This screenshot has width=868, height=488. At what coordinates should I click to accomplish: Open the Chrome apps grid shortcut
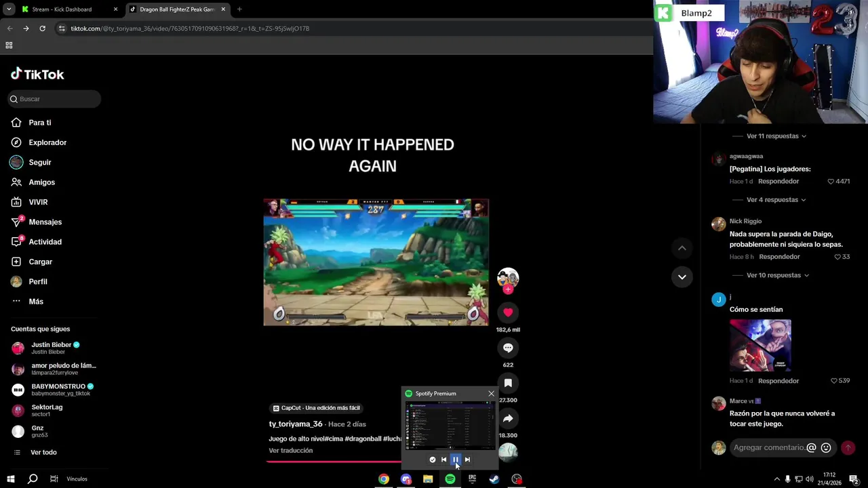point(9,45)
